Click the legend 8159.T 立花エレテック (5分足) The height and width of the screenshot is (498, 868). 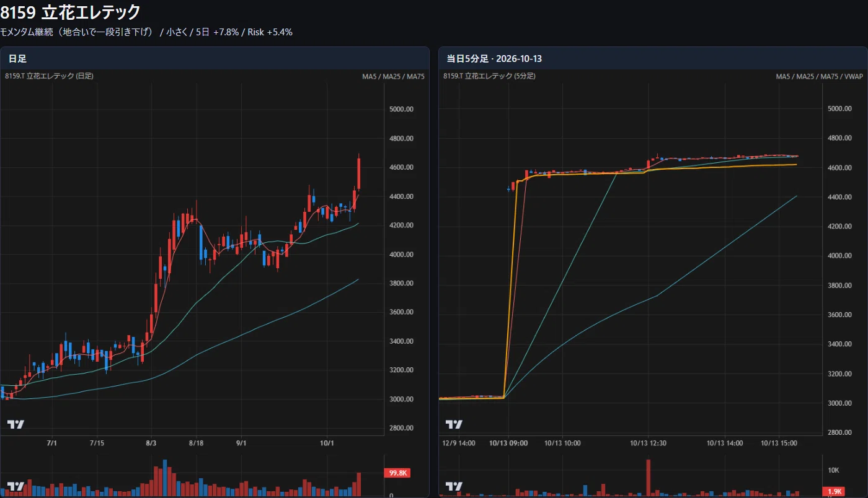490,76
